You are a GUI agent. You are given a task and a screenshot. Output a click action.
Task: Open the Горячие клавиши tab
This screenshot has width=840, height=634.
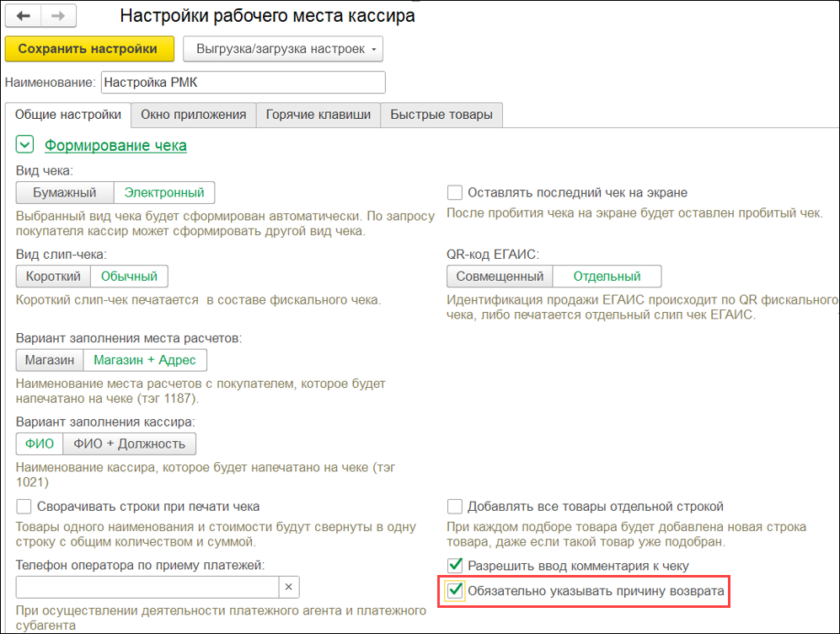(x=318, y=115)
